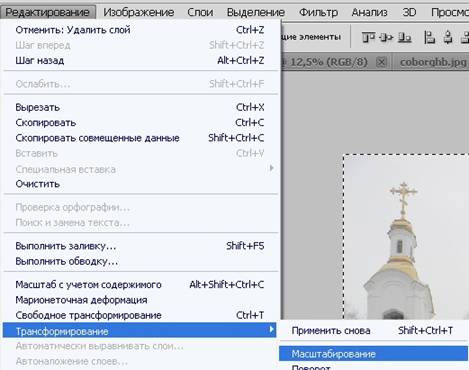Viewport: 469px width, 370px height.
Task: Open the Выделение menu
Action: point(256,12)
